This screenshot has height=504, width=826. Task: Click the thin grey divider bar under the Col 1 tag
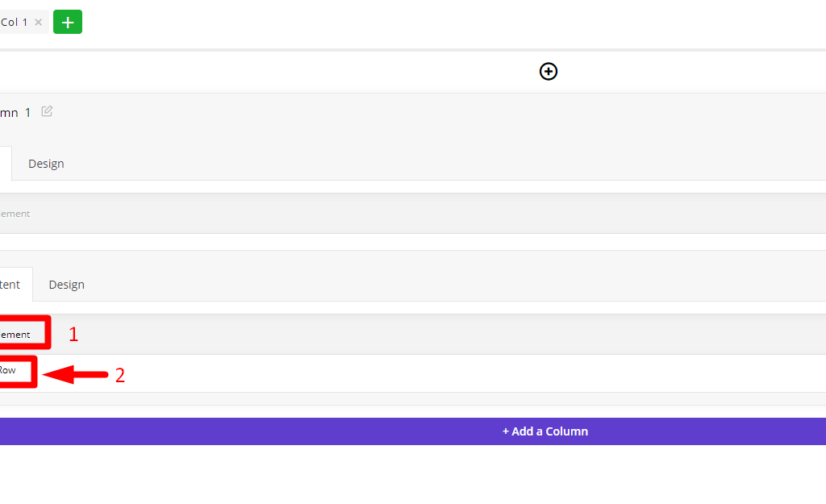pos(413,50)
